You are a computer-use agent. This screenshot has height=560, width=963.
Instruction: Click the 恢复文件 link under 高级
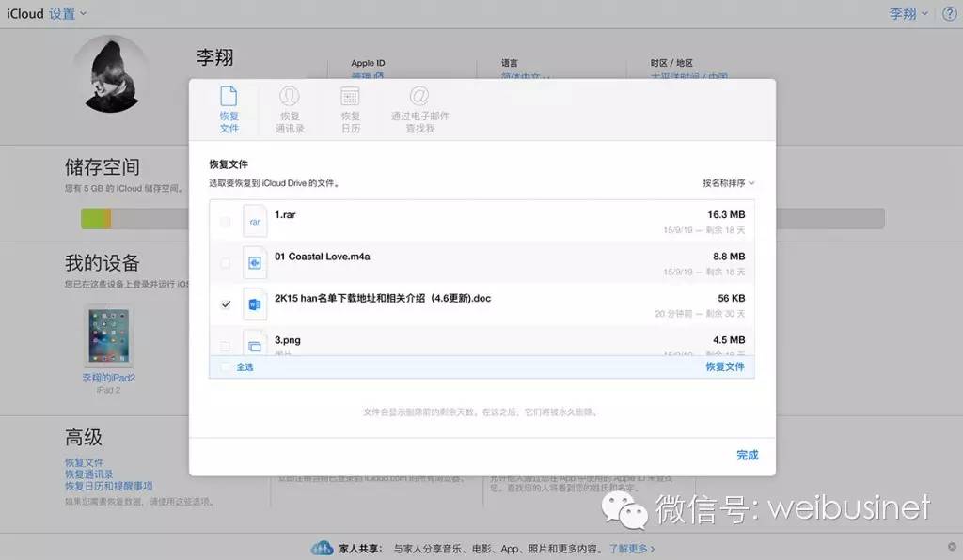point(84,462)
